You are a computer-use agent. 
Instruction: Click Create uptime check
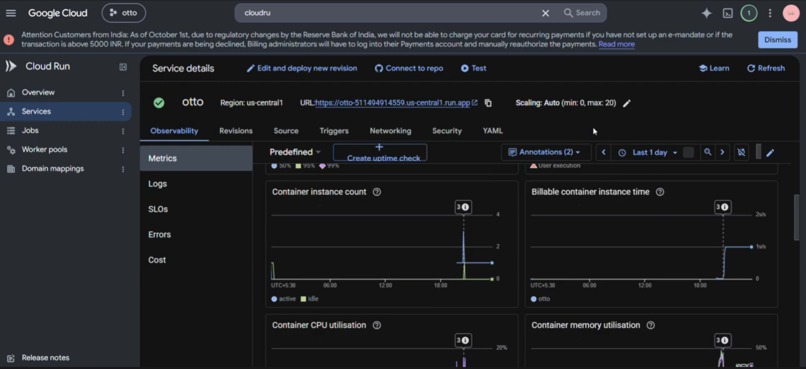pos(380,153)
